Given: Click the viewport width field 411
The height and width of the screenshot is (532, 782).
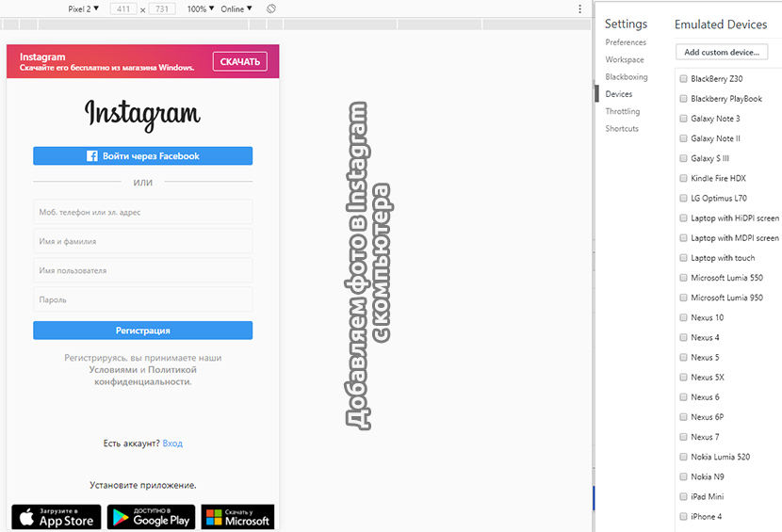Looking at the screenshot, I should (123, 9).
